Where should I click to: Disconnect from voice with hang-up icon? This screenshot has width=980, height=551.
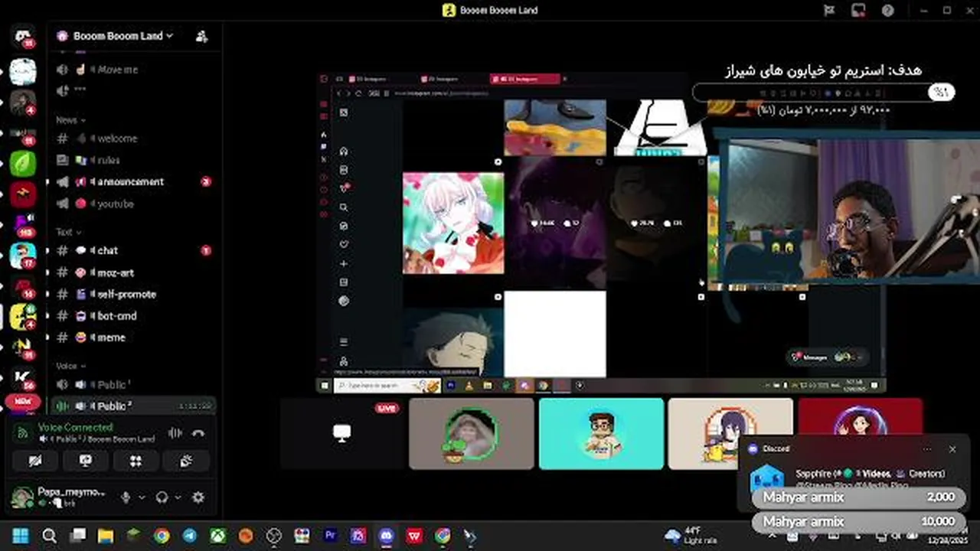198,433
